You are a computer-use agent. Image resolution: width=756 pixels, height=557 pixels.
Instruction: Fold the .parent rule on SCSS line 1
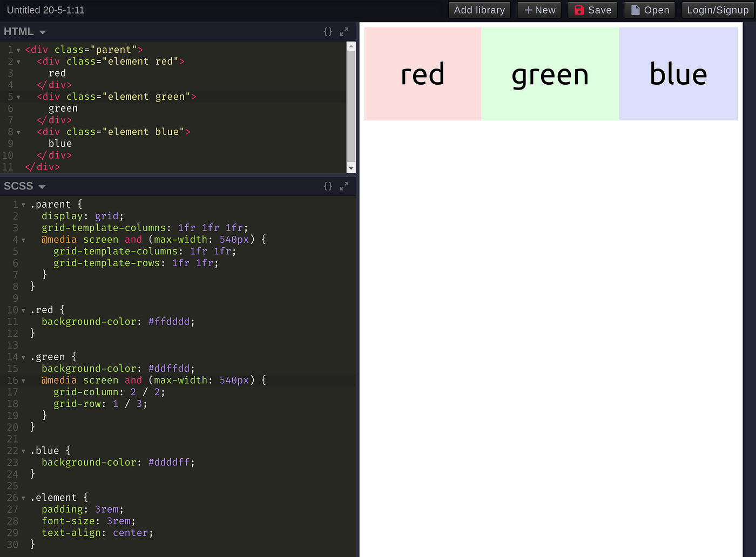[23, 205]
